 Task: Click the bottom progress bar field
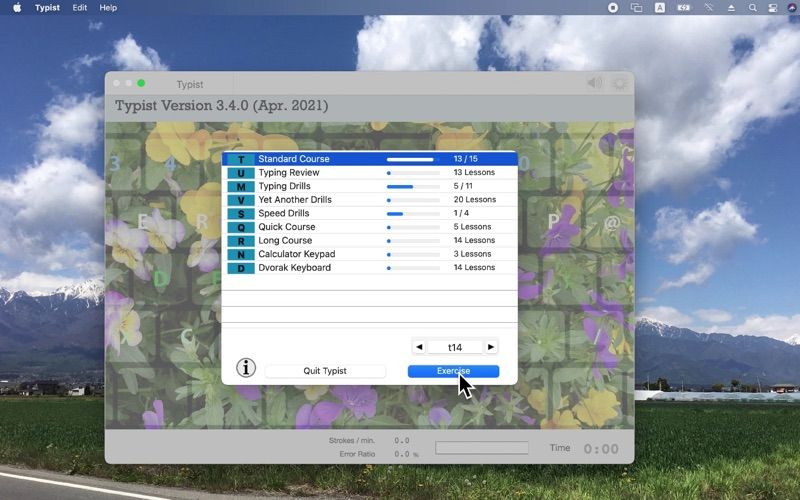pos(482,448)
